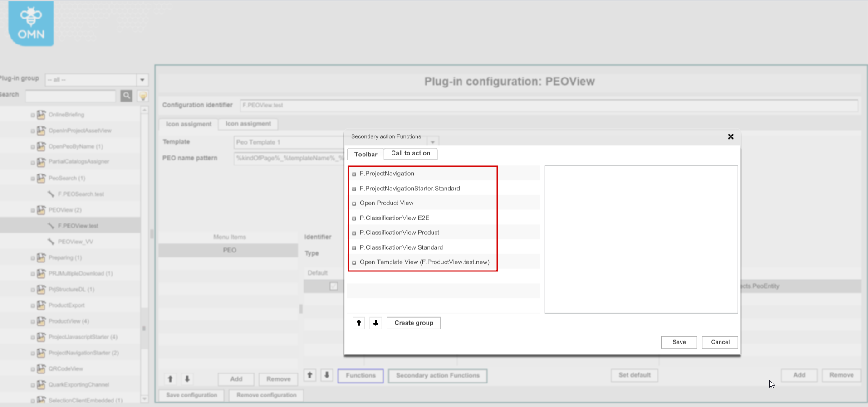Screen dimensions: 868x407
Task: Select the OpenInProjectAssetView plug-in icon
Action: 41,131
